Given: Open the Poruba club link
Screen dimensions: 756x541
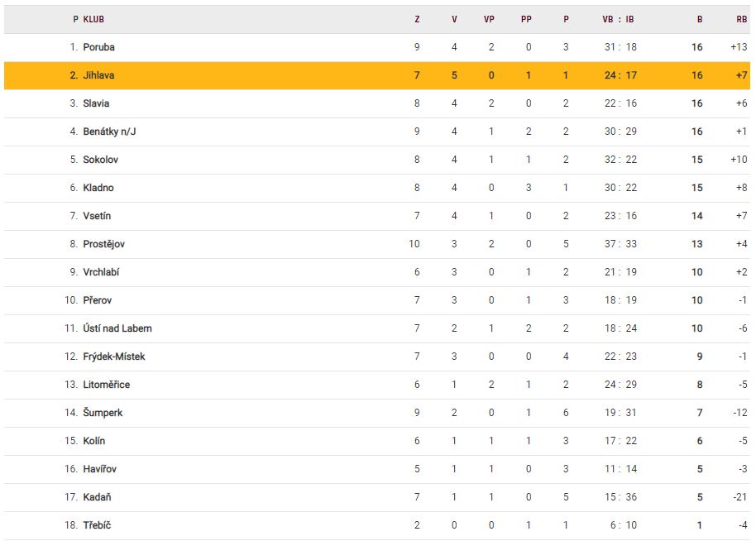Looking at the screenshot, I should pyautogui.click(x=98, y=47).
